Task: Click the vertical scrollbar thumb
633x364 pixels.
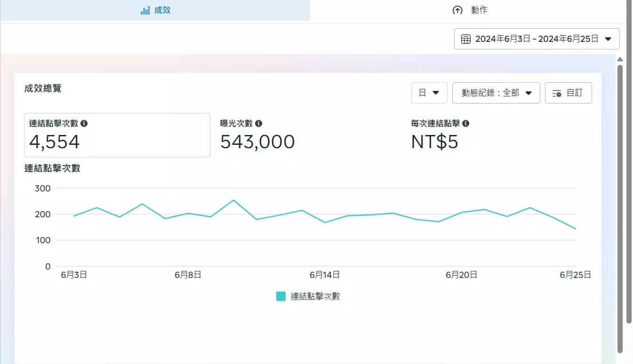Action: pyautogui.click(x=620, y=207)
